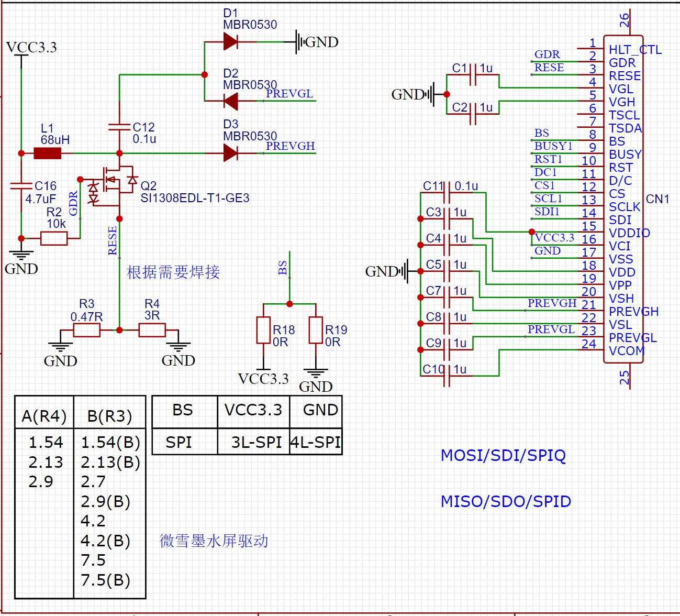Image resolution: width=680 pixels, height=616 pixels.
Task: Select the 2.7 table entry
Action: 93,481
